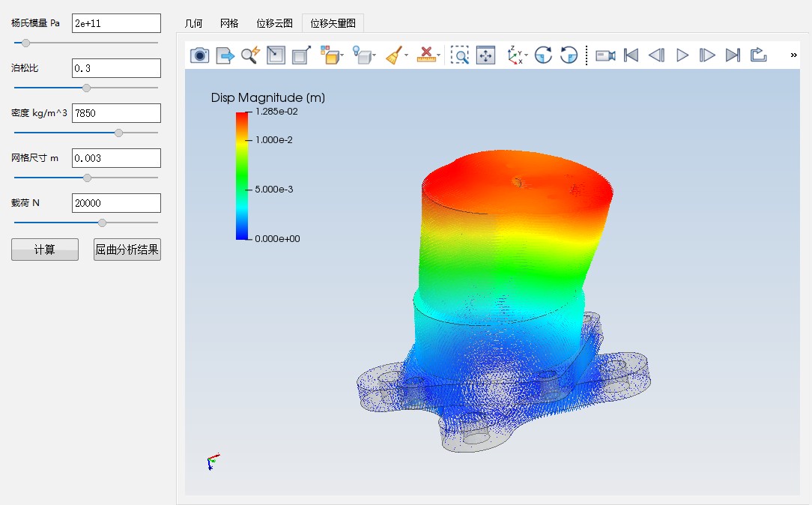The width and height of the screenshot is (812, 505).
Task: Select the 位移矢量图 tab
Action: [333, 23]
